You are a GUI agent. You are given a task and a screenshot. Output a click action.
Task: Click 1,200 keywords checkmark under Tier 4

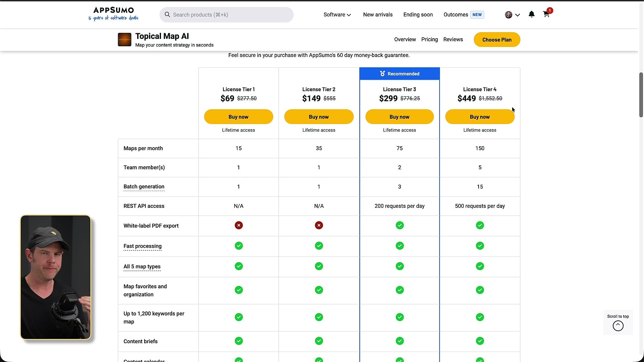point(480,317)
